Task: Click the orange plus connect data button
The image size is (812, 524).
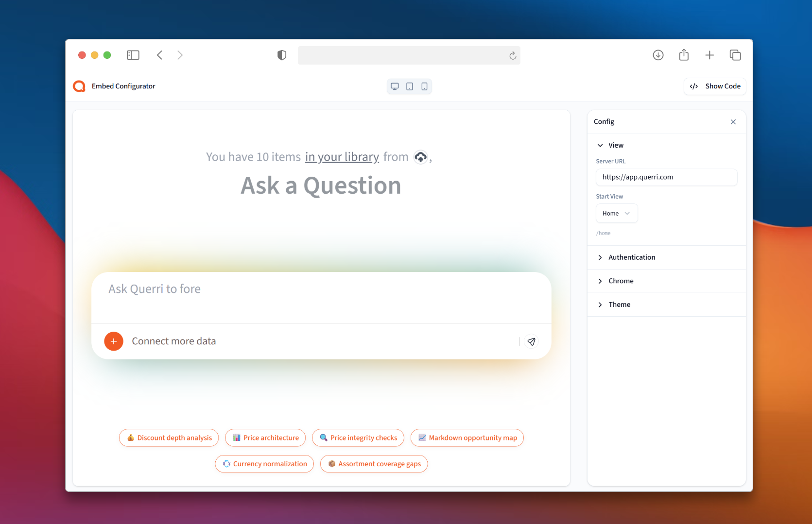Action: [x=114, y=341]
